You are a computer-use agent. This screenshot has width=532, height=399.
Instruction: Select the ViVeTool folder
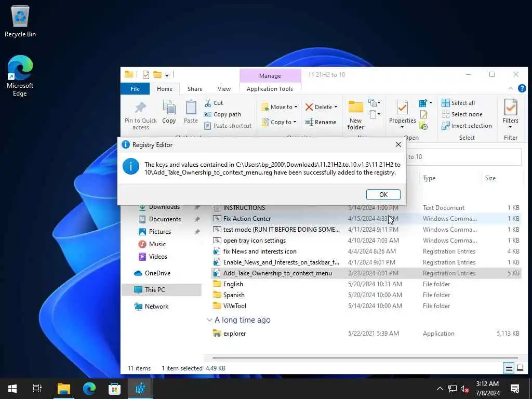(366, 305)
